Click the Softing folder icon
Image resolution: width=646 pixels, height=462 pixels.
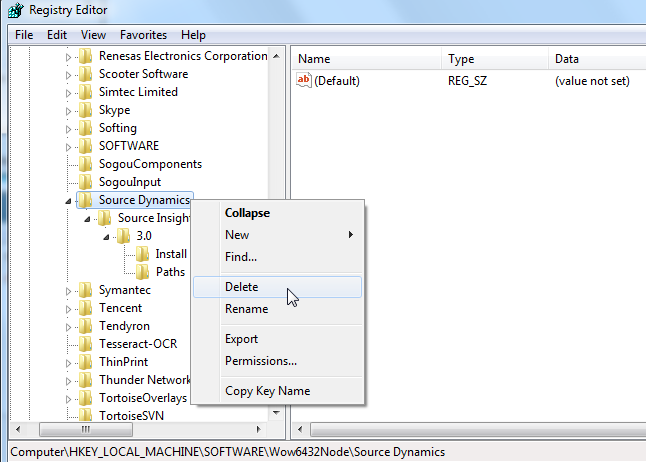pos(86,128)
